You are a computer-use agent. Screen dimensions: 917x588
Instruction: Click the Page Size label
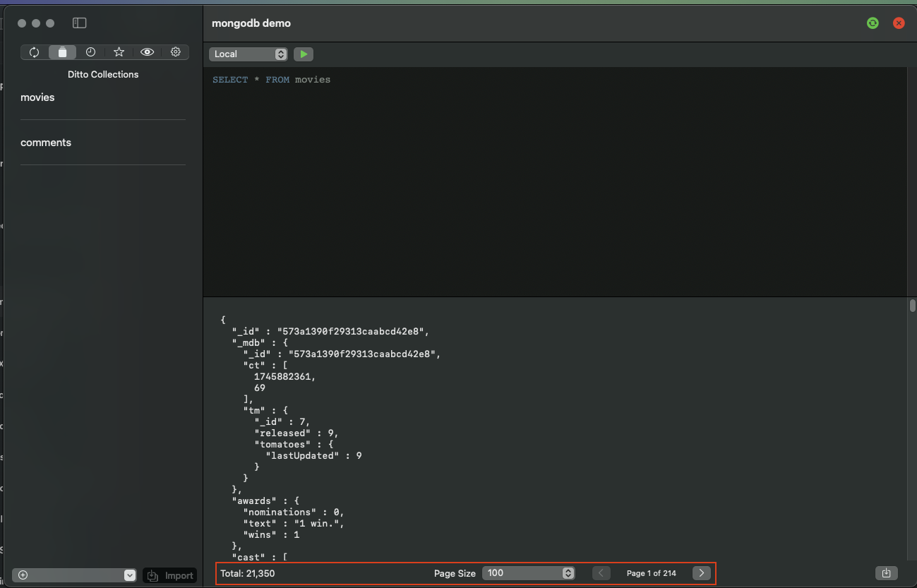pyautogui.click(x=455, y=574)
